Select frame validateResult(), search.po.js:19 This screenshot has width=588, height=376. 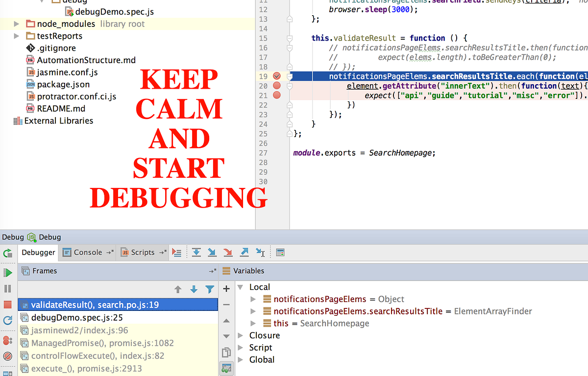[118, 305]
